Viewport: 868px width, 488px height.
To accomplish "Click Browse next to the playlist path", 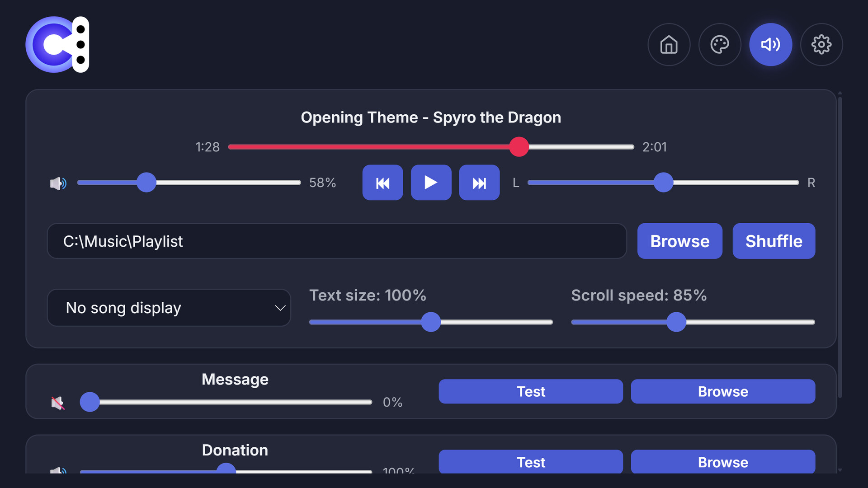I will click(679, 241).
